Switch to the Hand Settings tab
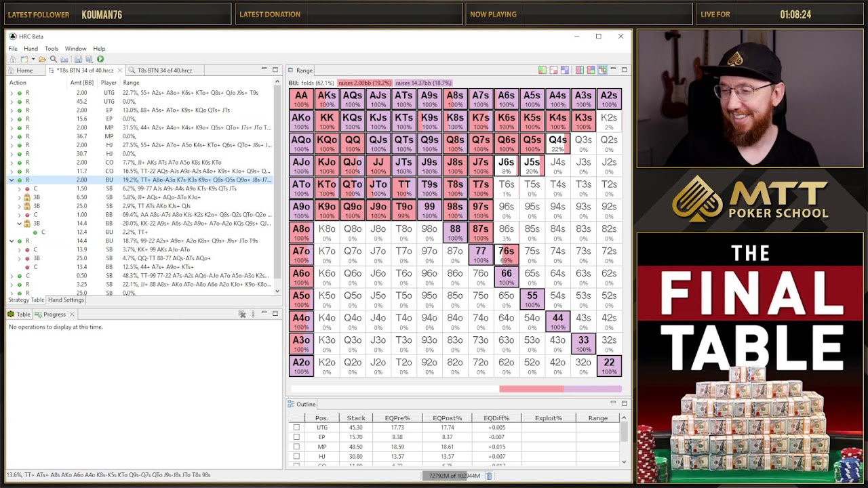 click(x=66, y=300)
